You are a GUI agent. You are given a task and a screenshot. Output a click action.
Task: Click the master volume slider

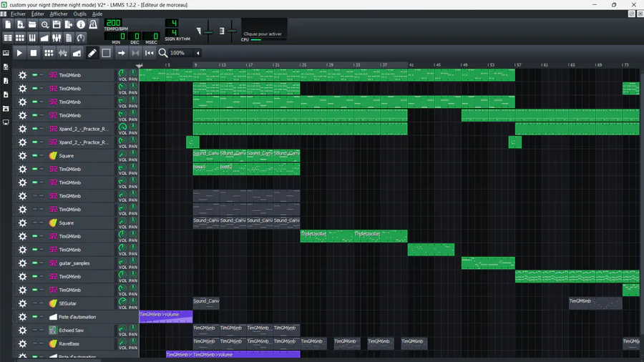pyautogui.click(x=208, y=31)
